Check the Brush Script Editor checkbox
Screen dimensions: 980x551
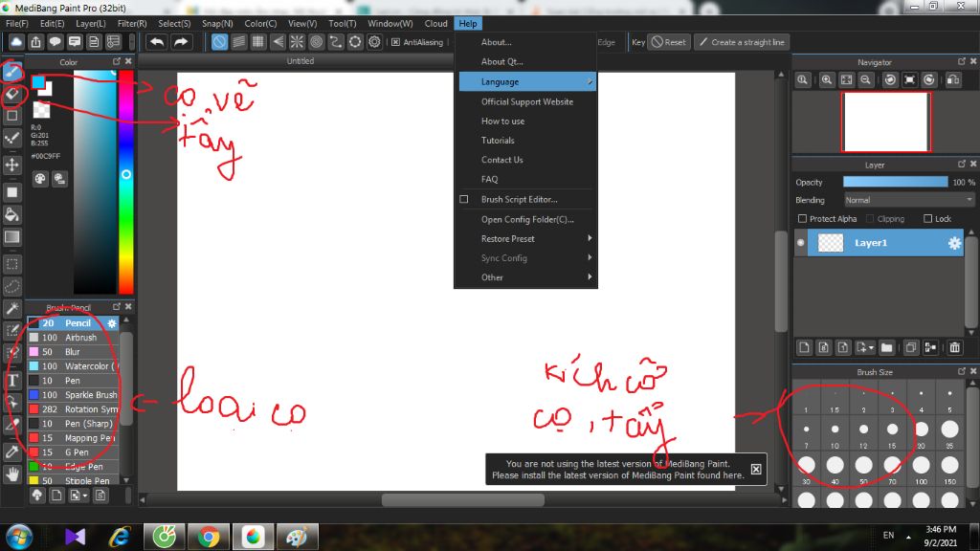(464, 199)
